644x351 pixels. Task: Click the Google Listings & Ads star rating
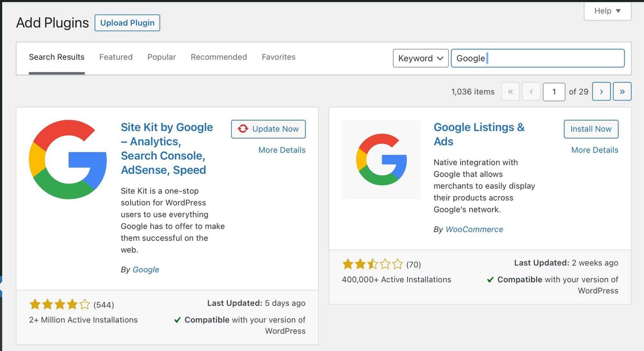[x=373, y=264]
